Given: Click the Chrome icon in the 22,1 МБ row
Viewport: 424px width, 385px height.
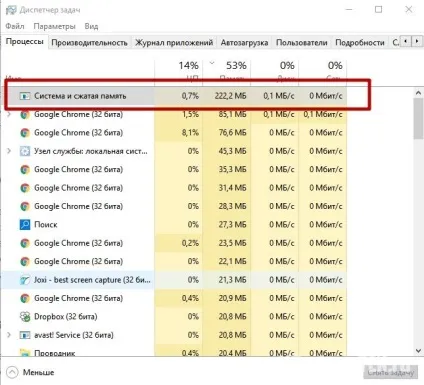Looking at the screenshot, I should [x=25, y=262].
